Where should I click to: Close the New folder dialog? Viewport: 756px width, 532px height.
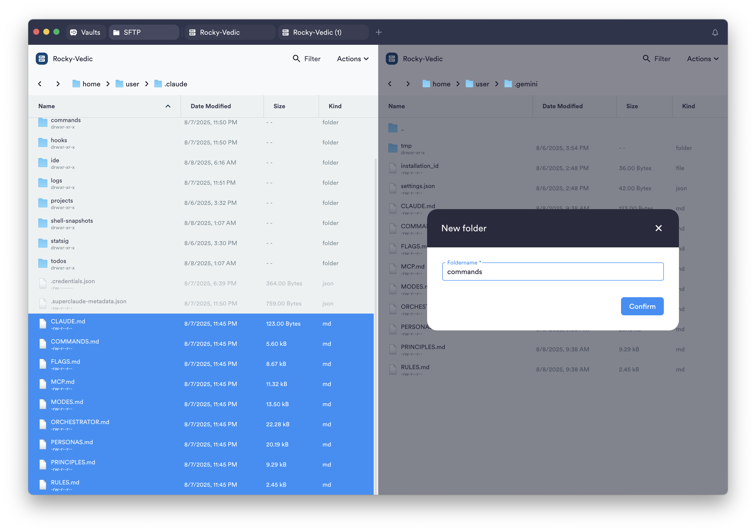click(x=658, y=228)
